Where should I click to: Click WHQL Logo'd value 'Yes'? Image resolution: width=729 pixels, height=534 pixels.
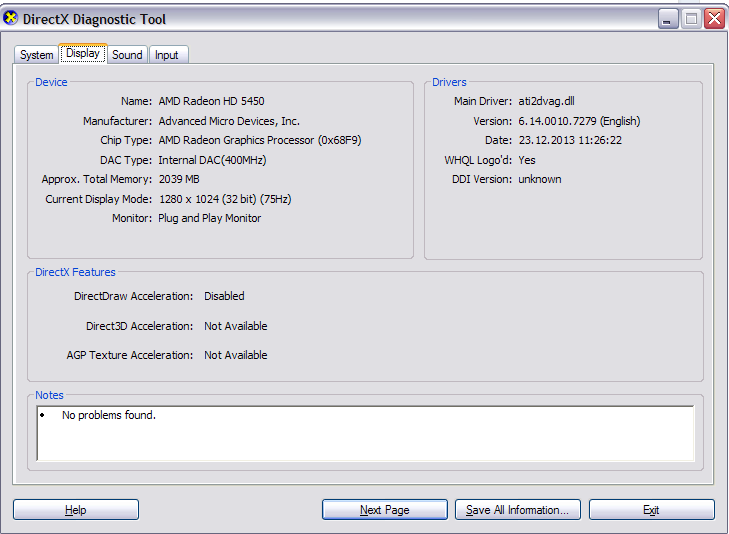pyautogui.click(x=527, y=160)
